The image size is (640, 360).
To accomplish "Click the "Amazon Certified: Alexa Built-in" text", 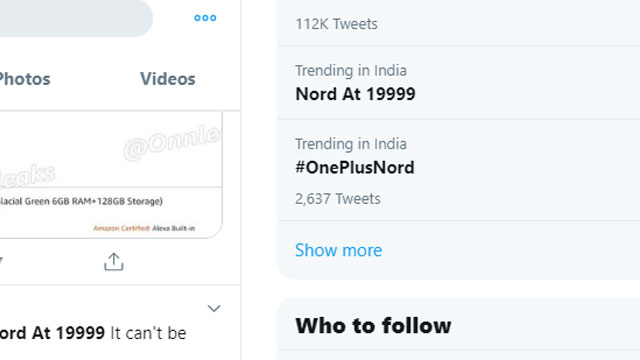I will [x=144, y=228].
